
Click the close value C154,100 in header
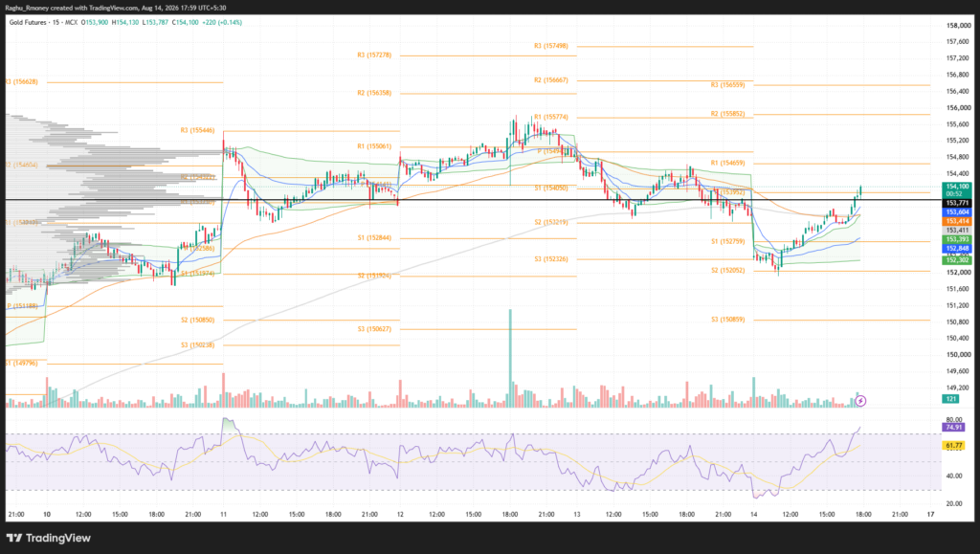tap(185, 22)
